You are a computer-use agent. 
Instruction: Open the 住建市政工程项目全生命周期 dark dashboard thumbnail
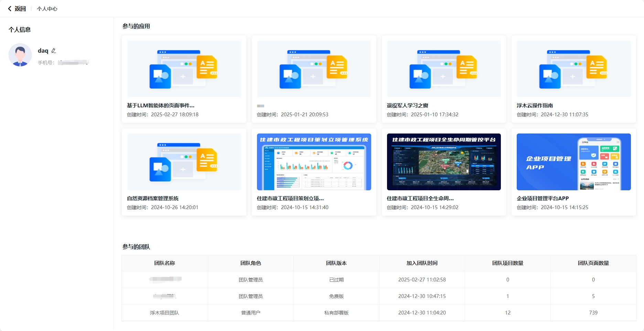tap(443, 162)
